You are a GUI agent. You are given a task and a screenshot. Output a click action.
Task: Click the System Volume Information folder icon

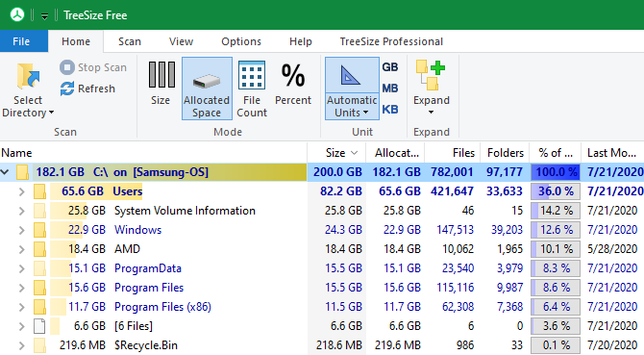39,211
